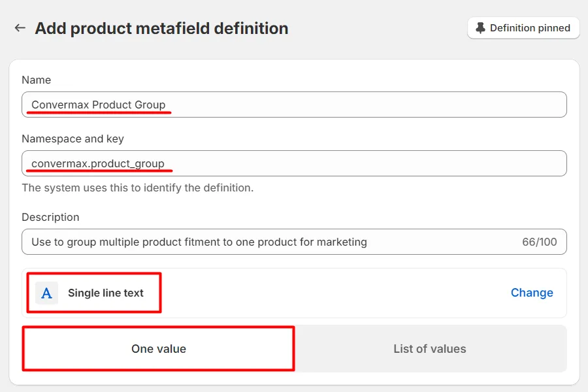Click the description text about product fitment
Viewport: 588px width, 392px height.
point(199,242)
